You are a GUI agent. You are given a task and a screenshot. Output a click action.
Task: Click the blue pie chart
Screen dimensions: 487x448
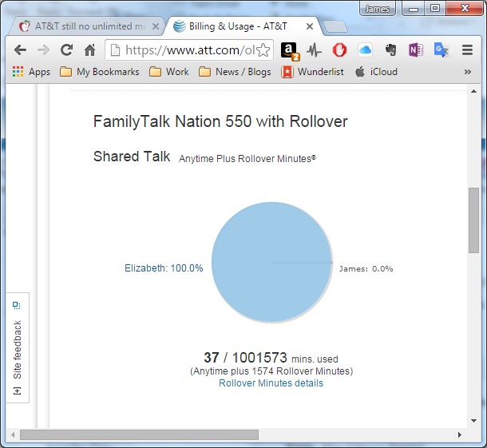tap(271, 262)
